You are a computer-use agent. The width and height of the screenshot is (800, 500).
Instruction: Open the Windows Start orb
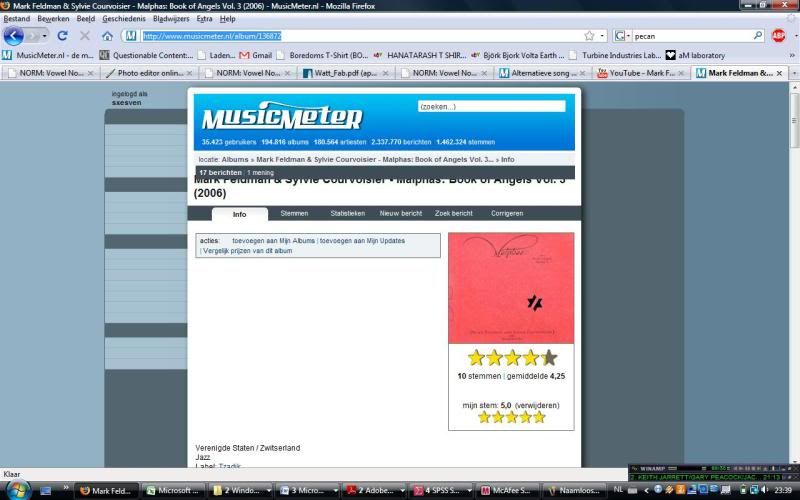click(x=17, y=490)
